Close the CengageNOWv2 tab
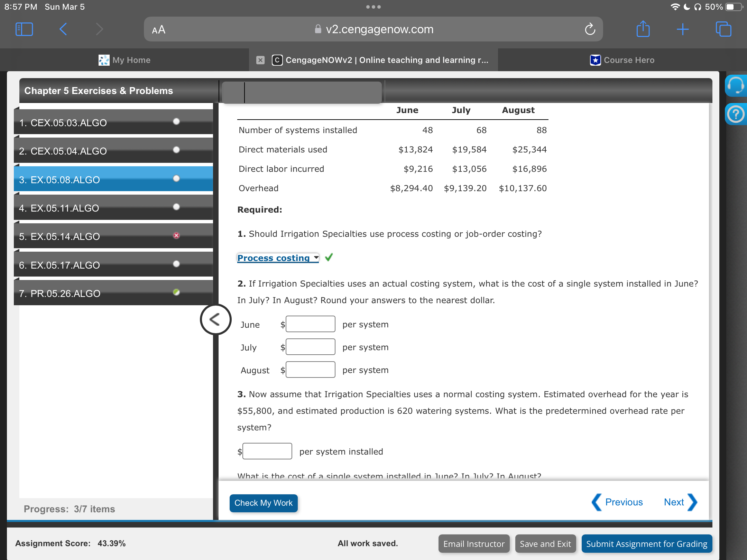This screenshot has width=747, height=560. coord(260,60)
